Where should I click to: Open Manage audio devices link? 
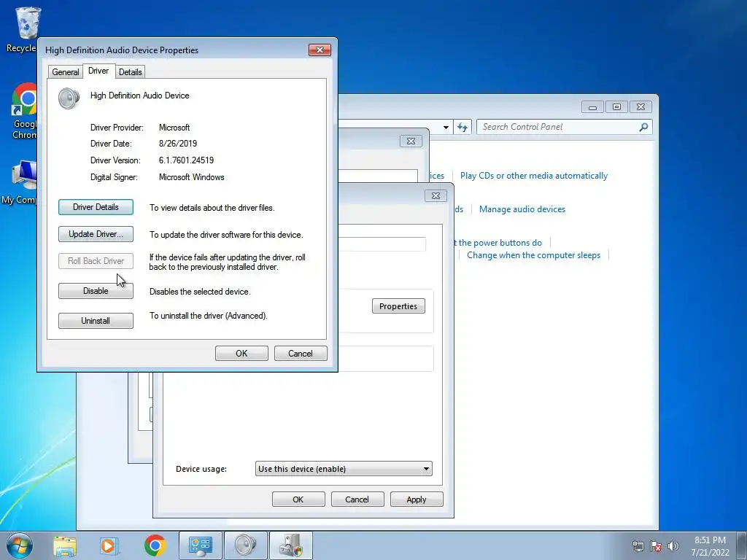[522, 209]
